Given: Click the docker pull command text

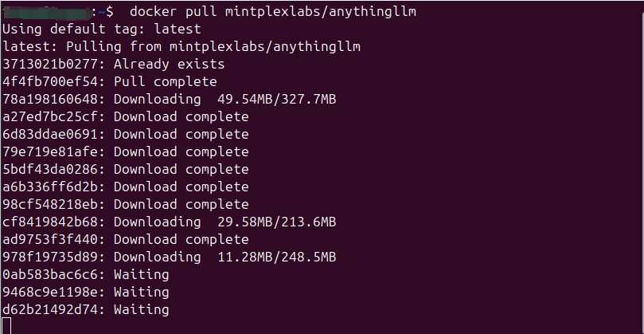Looking at the screenshot, I should click(x=271, y=12).
